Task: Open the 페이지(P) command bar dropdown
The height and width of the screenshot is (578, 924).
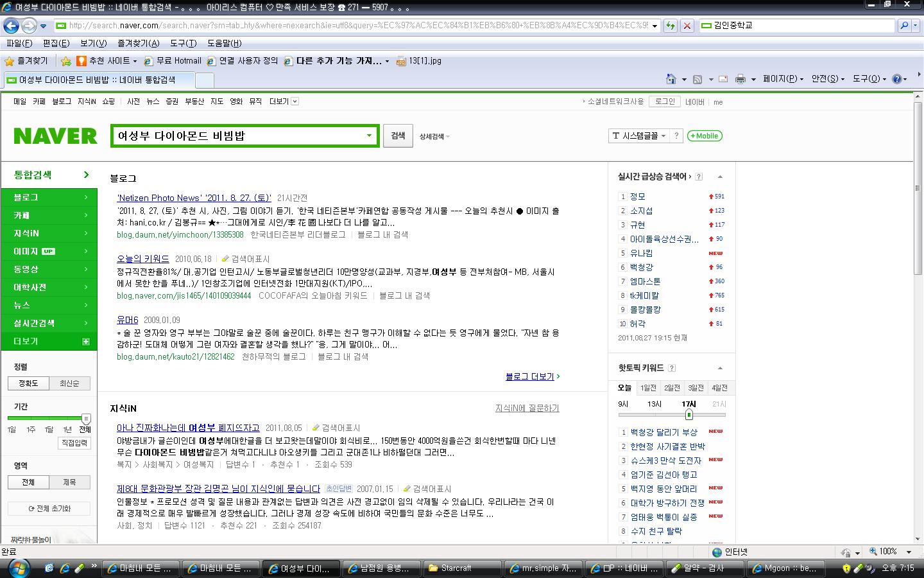Action: (x=782, y=79)
